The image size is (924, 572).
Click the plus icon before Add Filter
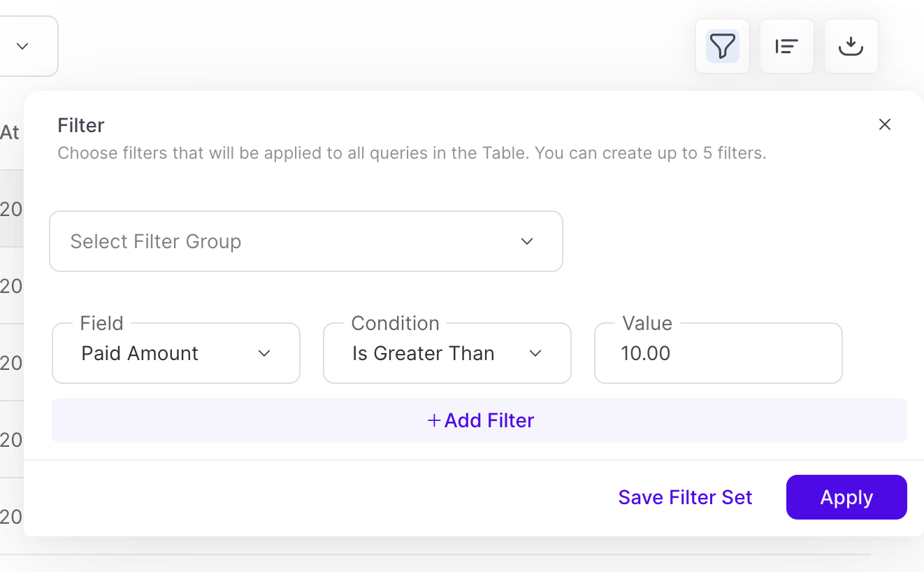click(x=434, y=420)
